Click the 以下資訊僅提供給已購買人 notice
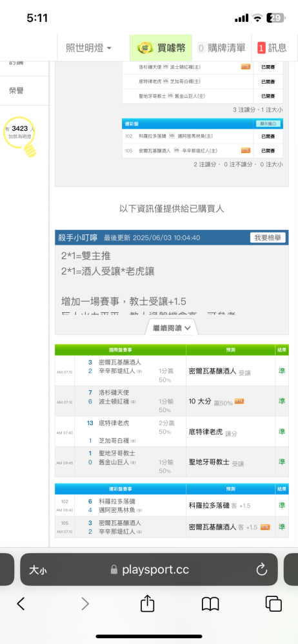 pos(172,209)
